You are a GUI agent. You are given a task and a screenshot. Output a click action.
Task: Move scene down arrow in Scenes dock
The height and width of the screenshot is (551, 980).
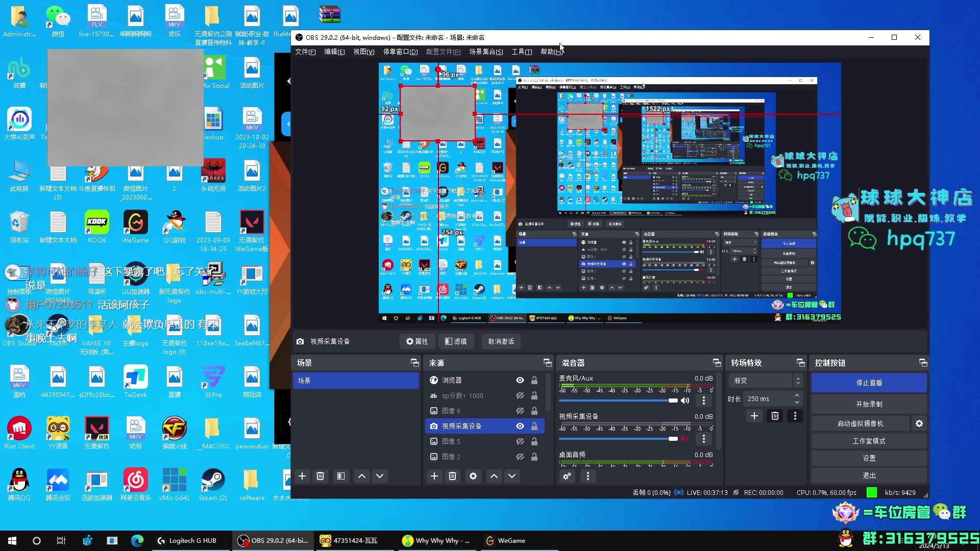coord(380,476)
